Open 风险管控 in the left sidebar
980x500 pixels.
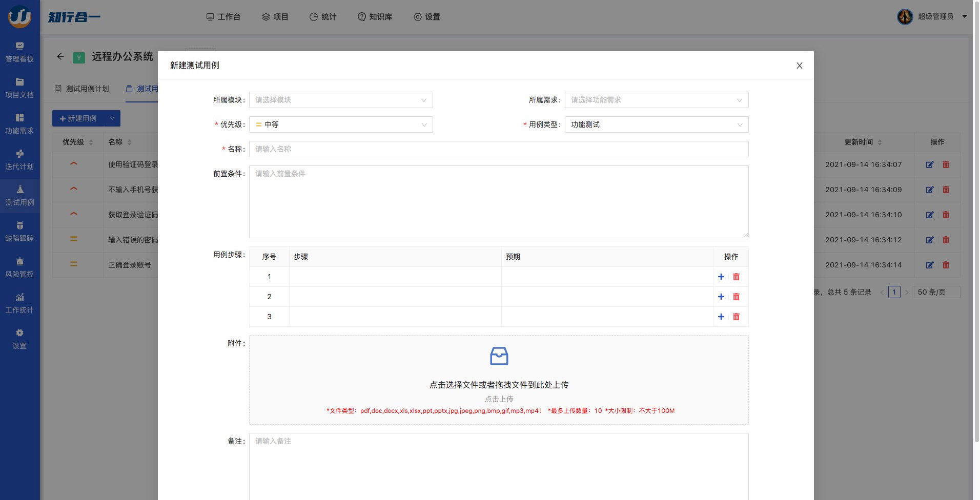pos(19,267)
